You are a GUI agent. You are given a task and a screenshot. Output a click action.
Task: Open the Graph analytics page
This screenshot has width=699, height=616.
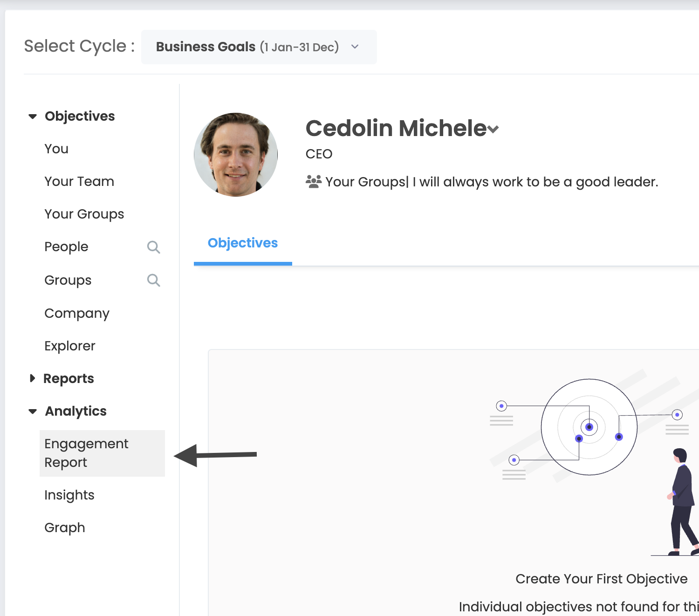[x=65, y=527]
